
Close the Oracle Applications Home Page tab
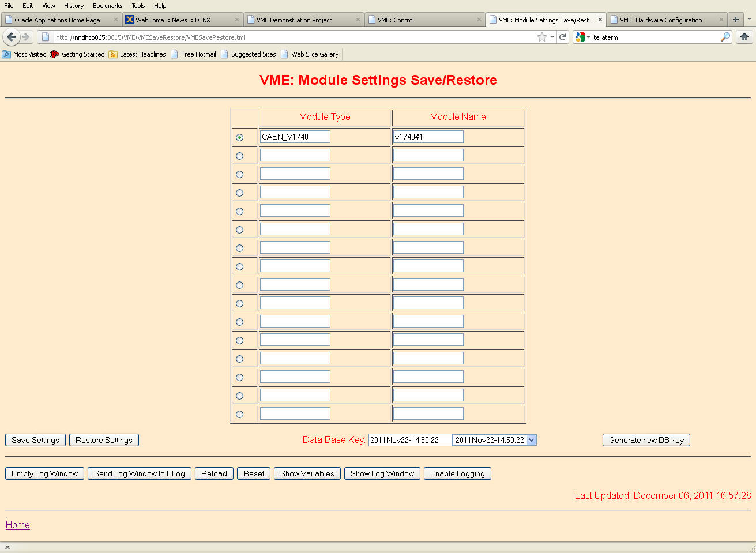point(115,20)
